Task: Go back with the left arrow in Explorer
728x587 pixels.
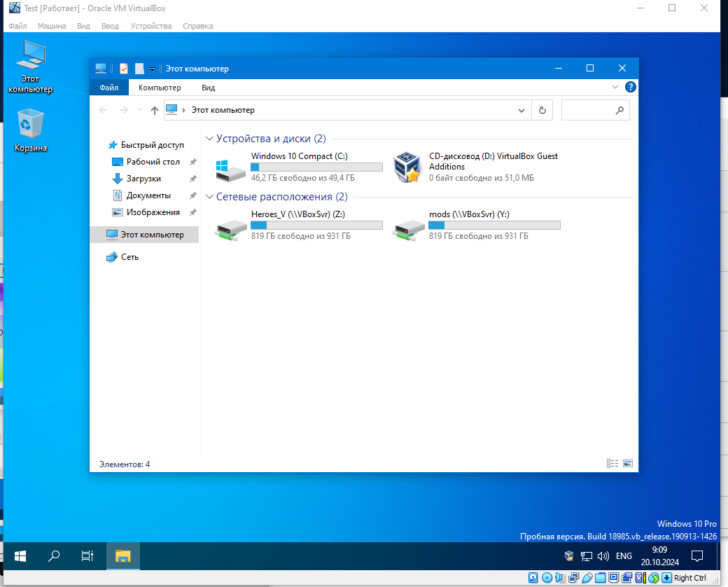Action: point(103,110)
